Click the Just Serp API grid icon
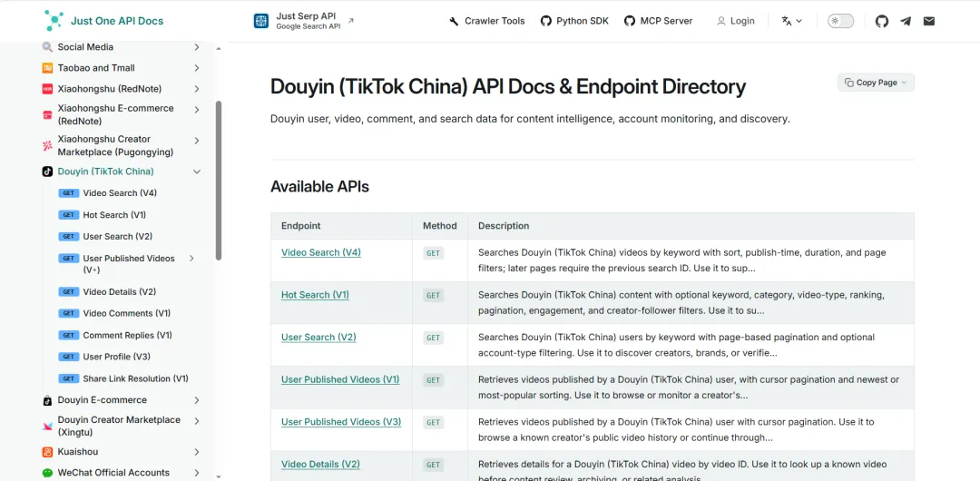Image resolution: width=980 pixels, height=481 pixels. point(260,21)
